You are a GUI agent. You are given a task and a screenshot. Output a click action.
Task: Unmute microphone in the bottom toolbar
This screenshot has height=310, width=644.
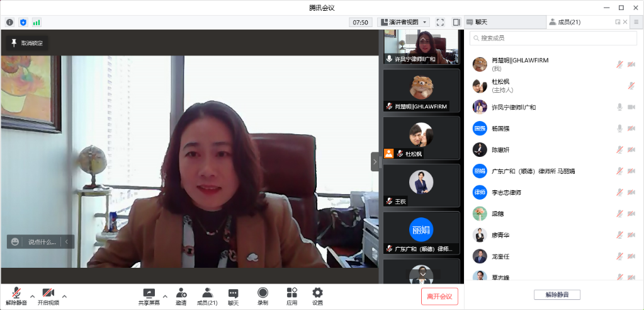[x=16, y=296]
